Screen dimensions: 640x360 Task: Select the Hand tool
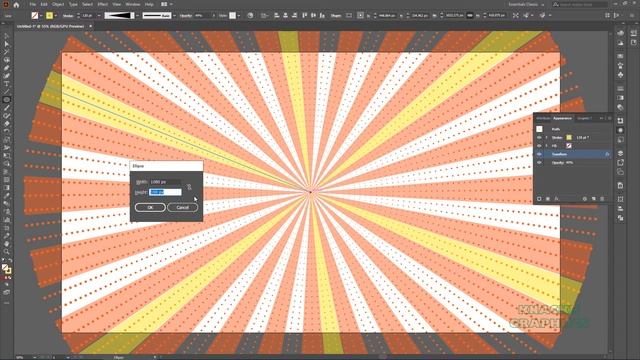[7, 244]
